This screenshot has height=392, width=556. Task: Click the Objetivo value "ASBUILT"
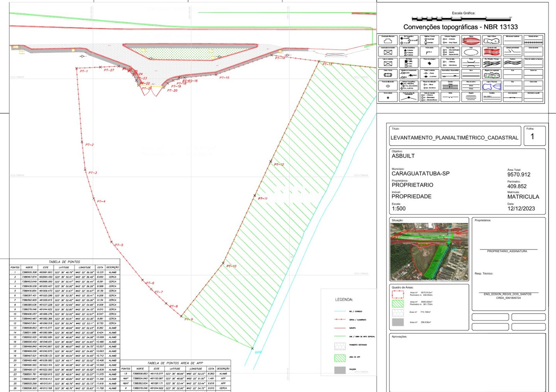pos(403,156)
